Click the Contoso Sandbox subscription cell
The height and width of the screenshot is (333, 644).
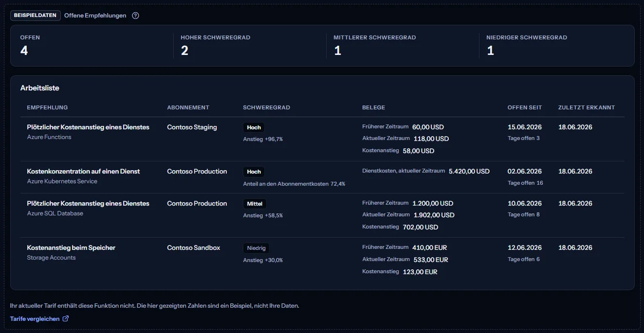tap(193, 247)
